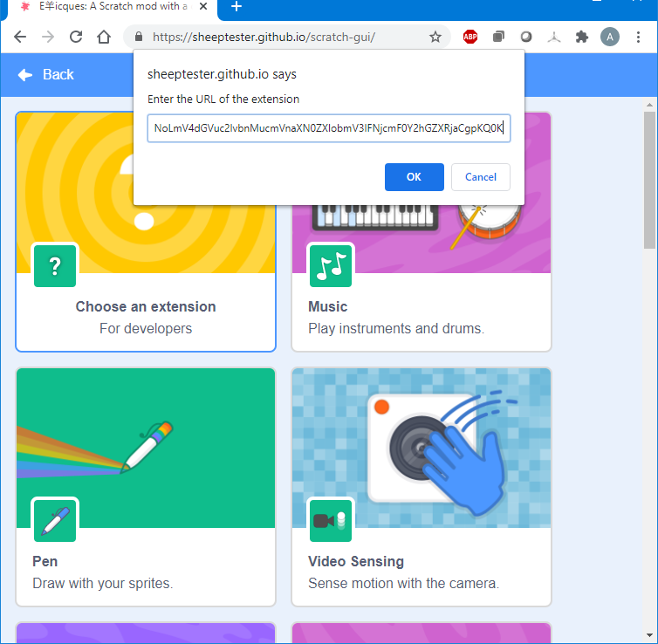658x644 pixels.
Task: Click the scrollbar down arrow
Action: pos(649,635)
